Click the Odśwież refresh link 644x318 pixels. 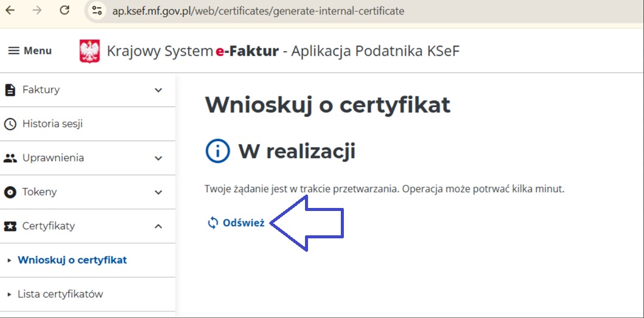click(236, 223)
